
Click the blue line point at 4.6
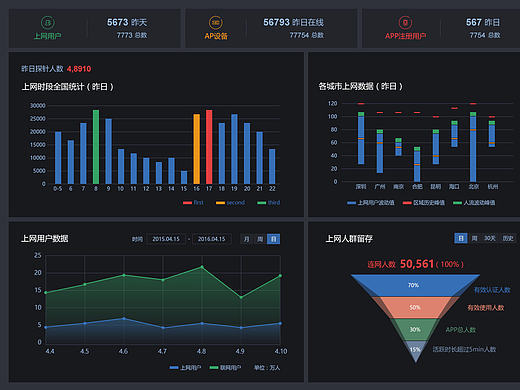click(x=124, y=319)
